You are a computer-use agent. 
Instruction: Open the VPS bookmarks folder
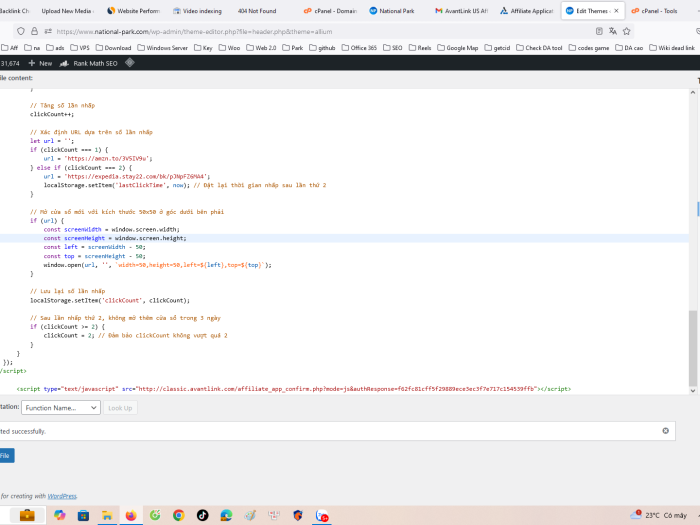pyautogui.click(x=80, y=48)
